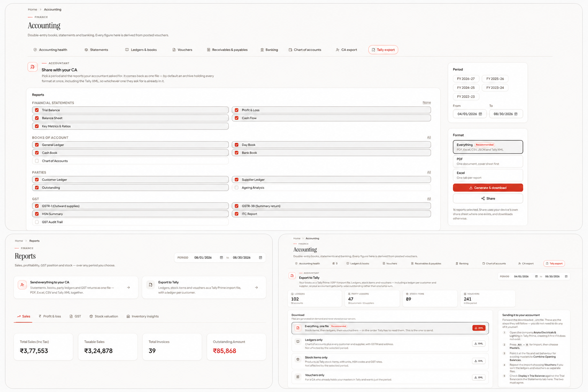The image size is (588, 392).
Task: Uncheck the Cash Flow report checkbox
Action: [x=237, y=118]
